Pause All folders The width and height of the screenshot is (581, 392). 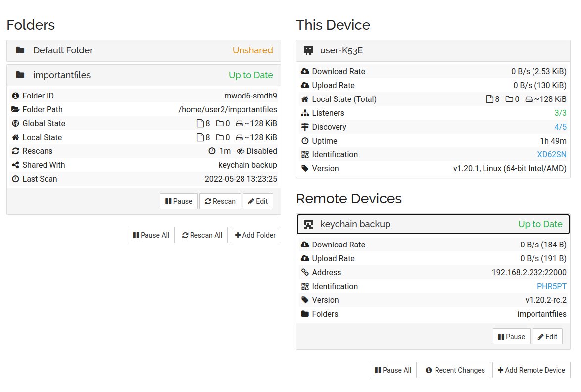151,235
